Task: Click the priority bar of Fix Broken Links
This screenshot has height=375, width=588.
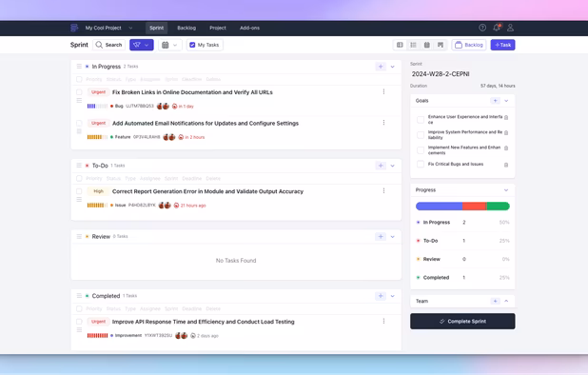Action: (x=97, y=107)
